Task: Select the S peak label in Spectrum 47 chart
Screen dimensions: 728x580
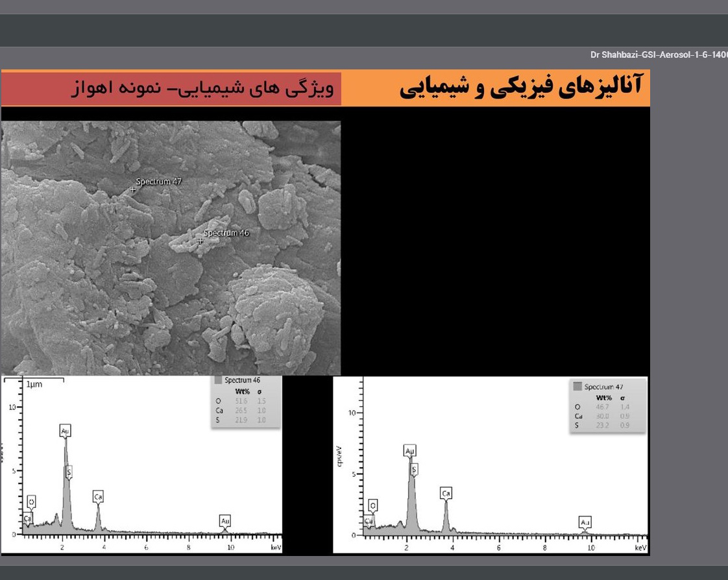Action: 414,470
